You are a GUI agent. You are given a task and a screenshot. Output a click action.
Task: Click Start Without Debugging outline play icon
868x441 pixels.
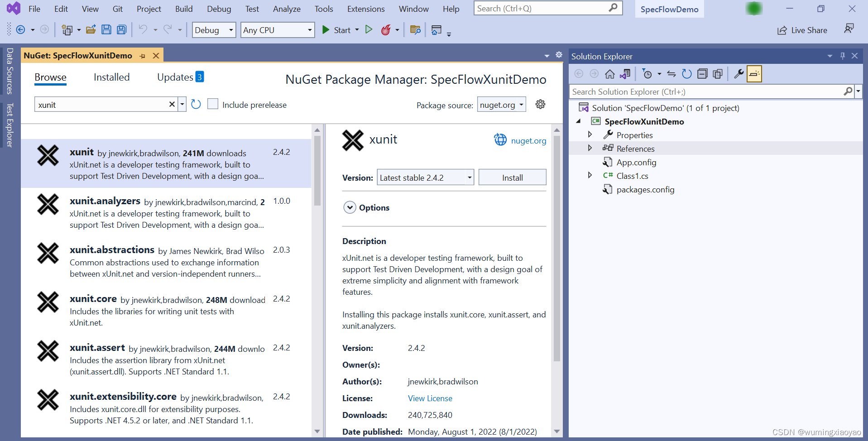point(369,30)
